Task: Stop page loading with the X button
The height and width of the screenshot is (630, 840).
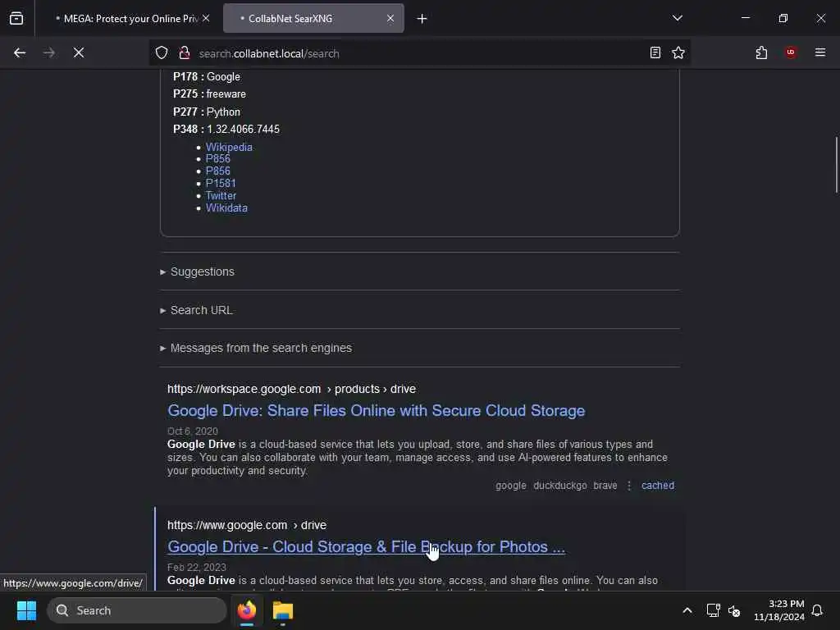Action: click(79, 52)
